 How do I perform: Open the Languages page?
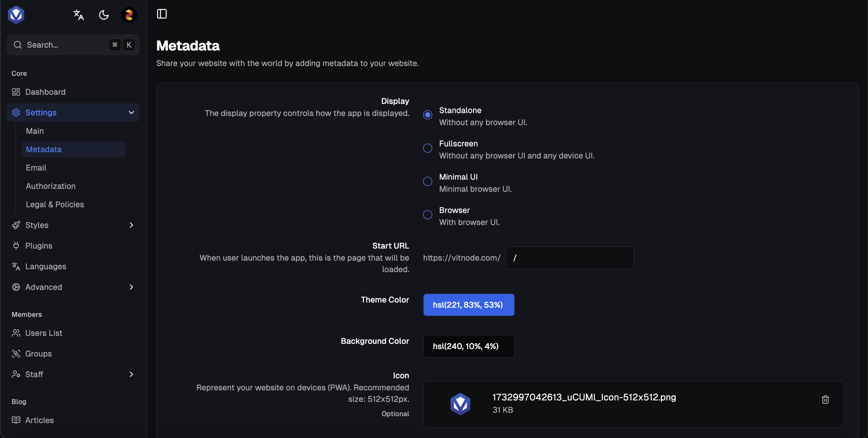click(73, 267)
